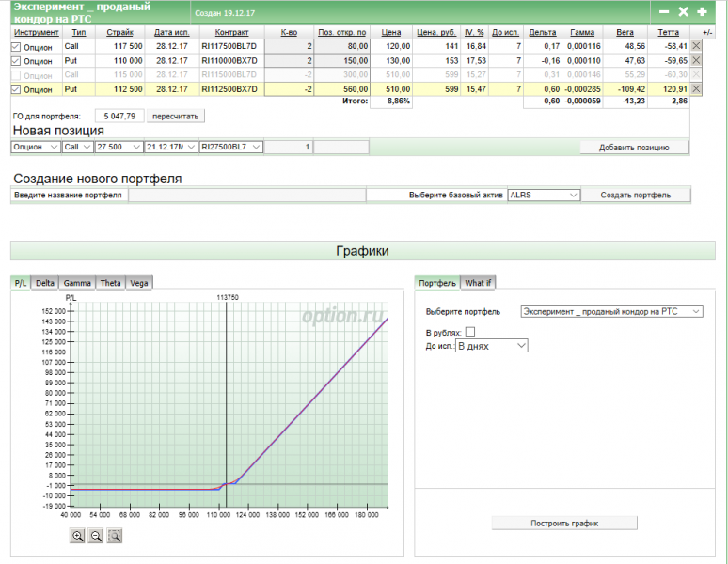Uncheck the 117 500 Call option checkbox

coord(16,46)
